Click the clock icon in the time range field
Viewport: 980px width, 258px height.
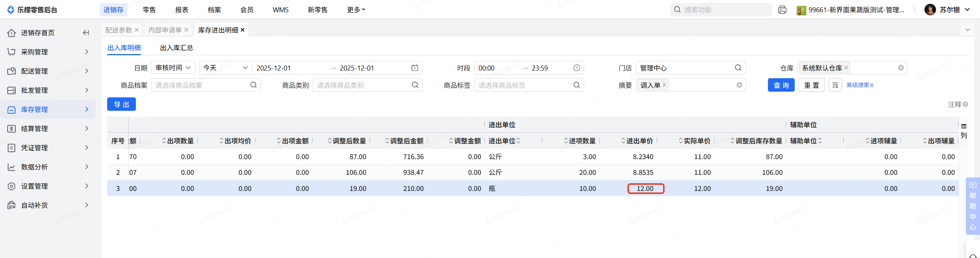577,68
